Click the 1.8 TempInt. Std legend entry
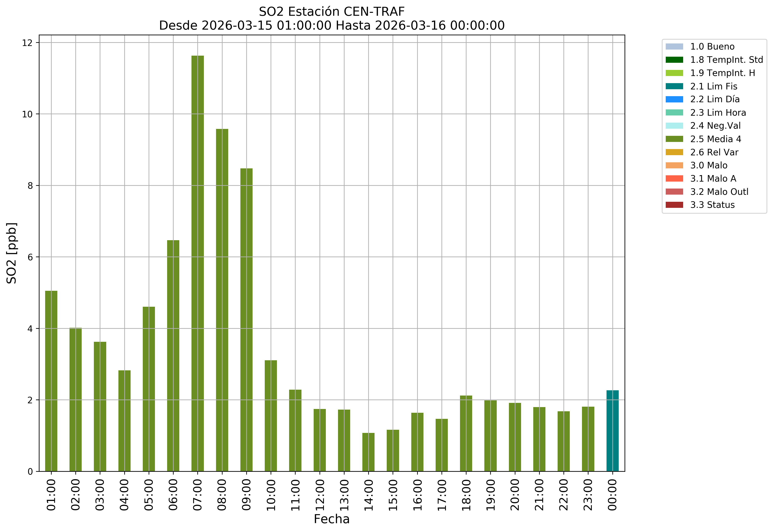 726,60
